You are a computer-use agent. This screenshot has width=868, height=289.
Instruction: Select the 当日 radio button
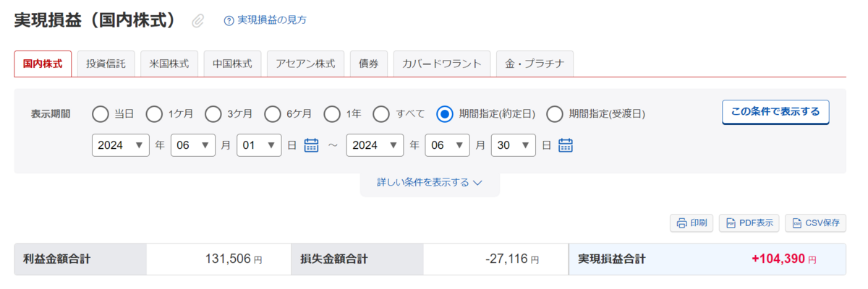[x=101, y=113]
